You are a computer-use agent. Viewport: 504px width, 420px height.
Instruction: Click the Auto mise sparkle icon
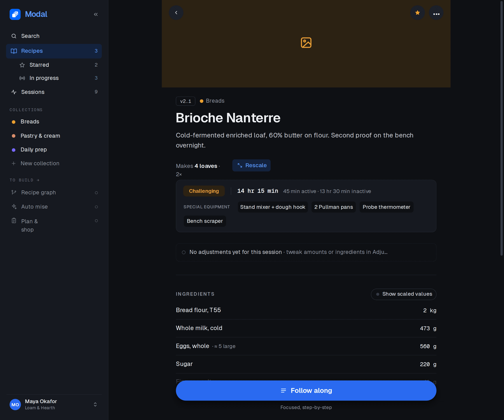[14, 206]
